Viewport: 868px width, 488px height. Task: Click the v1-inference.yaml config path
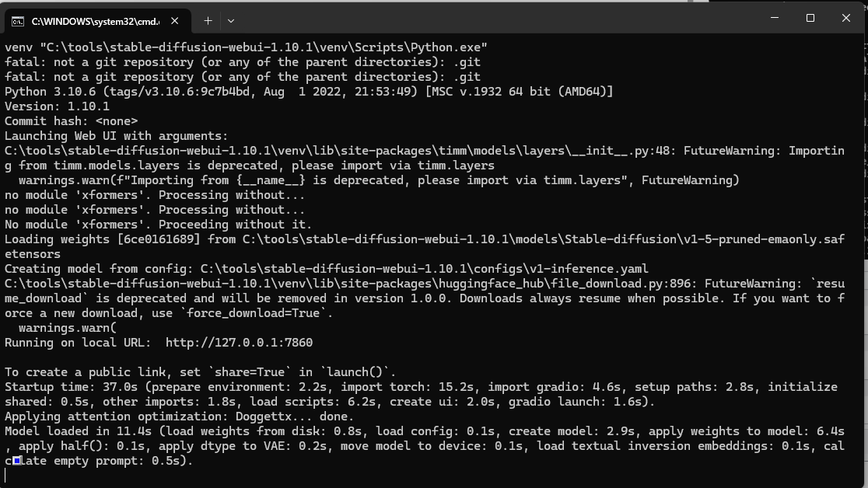point(424,269)
